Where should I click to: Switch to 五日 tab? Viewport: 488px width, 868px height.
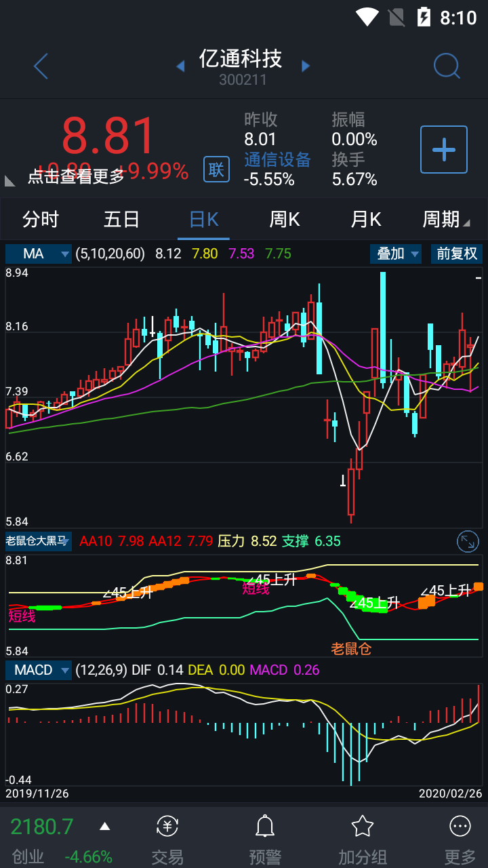[x=122, y=219]
